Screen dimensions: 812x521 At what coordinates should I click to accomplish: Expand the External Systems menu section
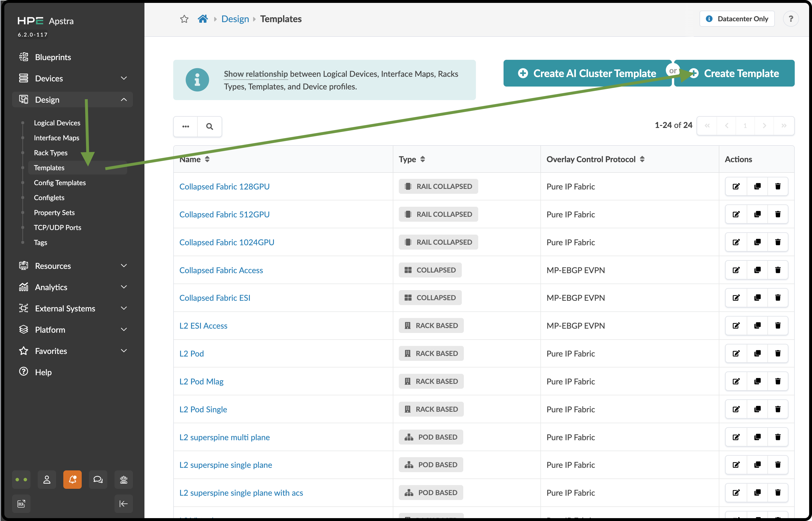73,309
